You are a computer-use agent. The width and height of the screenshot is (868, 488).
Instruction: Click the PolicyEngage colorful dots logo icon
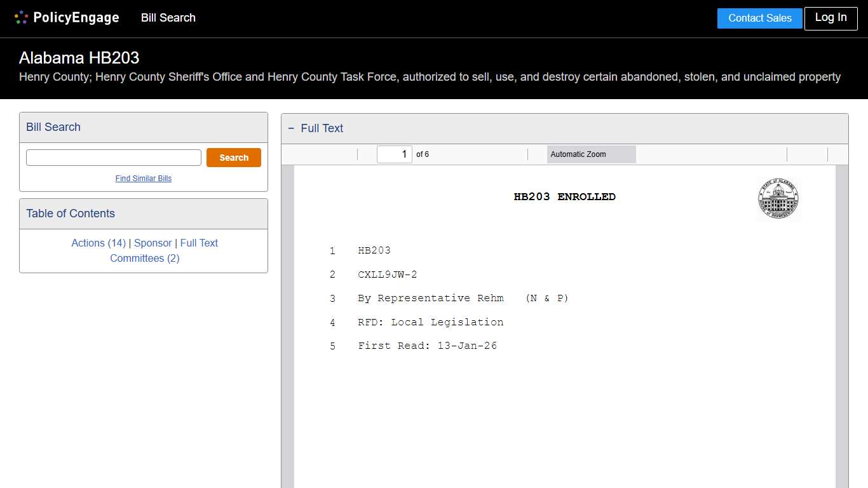[21, 18]
